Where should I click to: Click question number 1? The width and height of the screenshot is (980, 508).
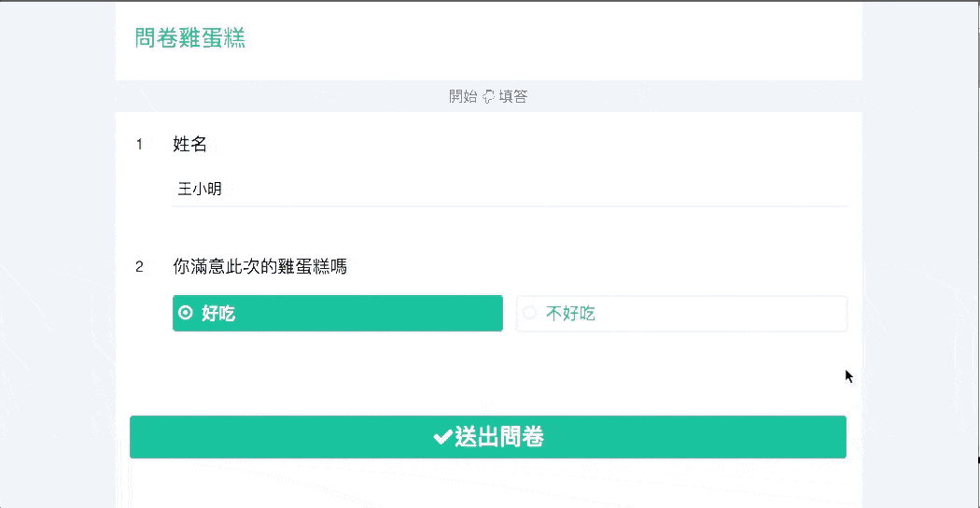[139, 145]
